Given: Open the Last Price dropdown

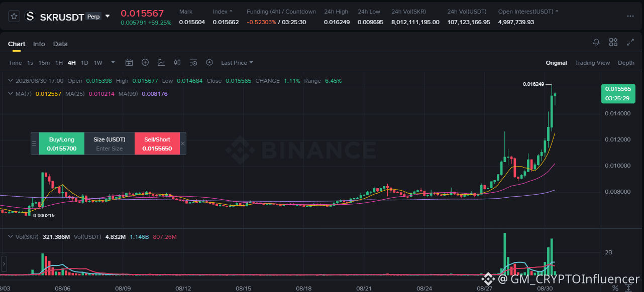Looking at the screenshot, I should tap(237, 63).
